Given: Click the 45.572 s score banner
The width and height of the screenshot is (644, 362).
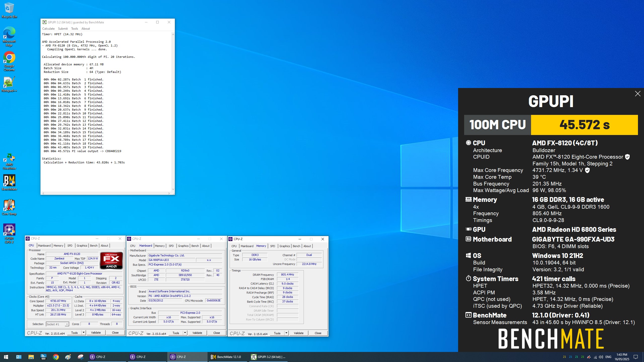Looking at the screenshot, I should point(584,125).
